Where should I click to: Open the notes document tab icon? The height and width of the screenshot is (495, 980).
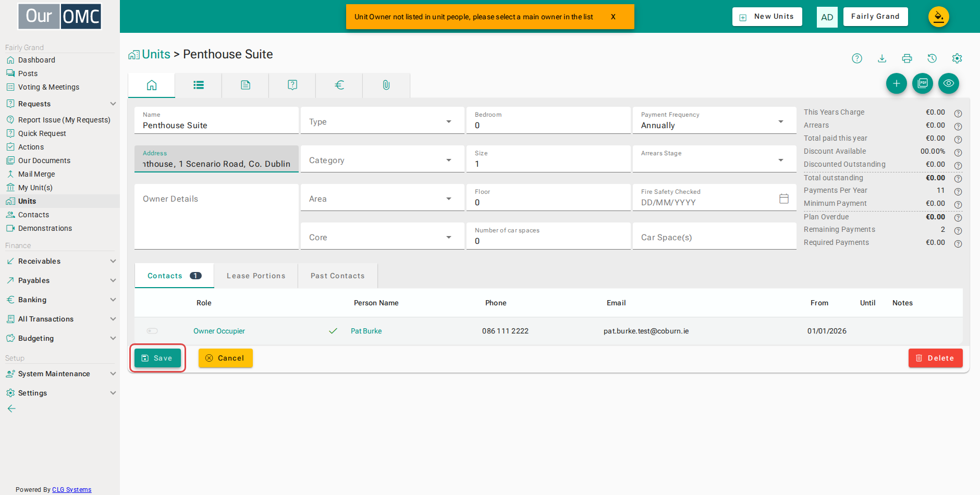point(246,85)
